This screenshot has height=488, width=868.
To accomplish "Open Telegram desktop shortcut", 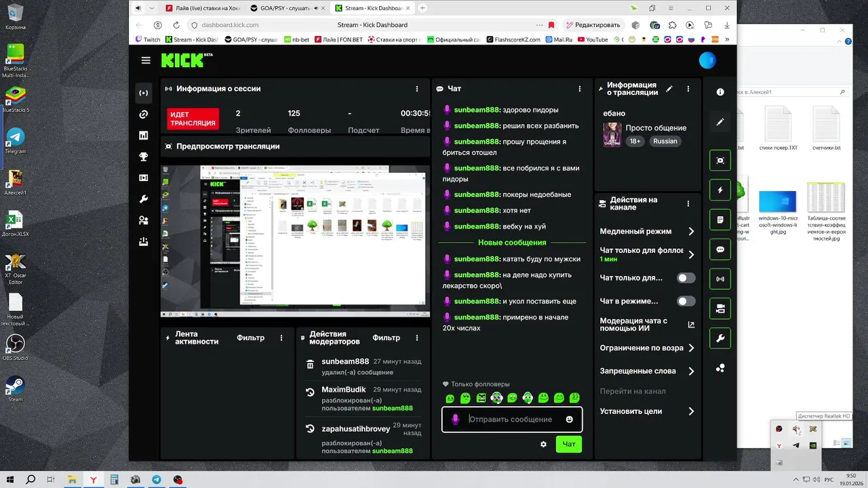I will [15, 140].
